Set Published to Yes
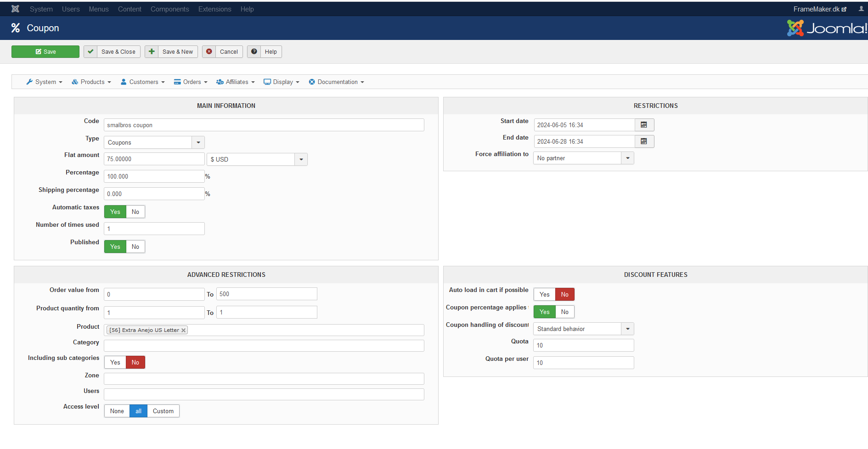Viewport: 868px width, 449px height. [115, 247]
